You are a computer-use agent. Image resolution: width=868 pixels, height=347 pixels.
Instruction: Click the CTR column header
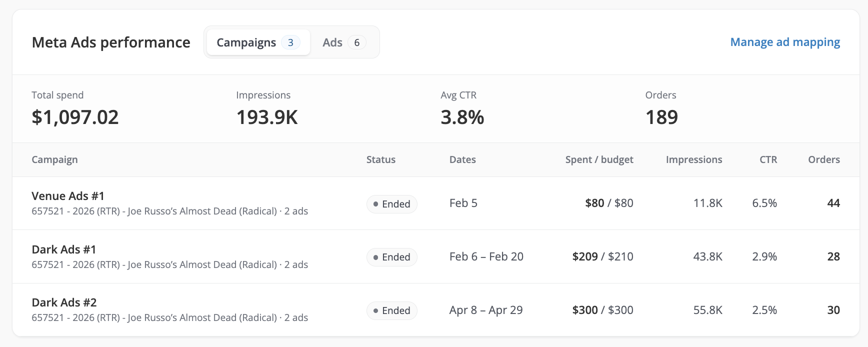[x=768, y=159]
